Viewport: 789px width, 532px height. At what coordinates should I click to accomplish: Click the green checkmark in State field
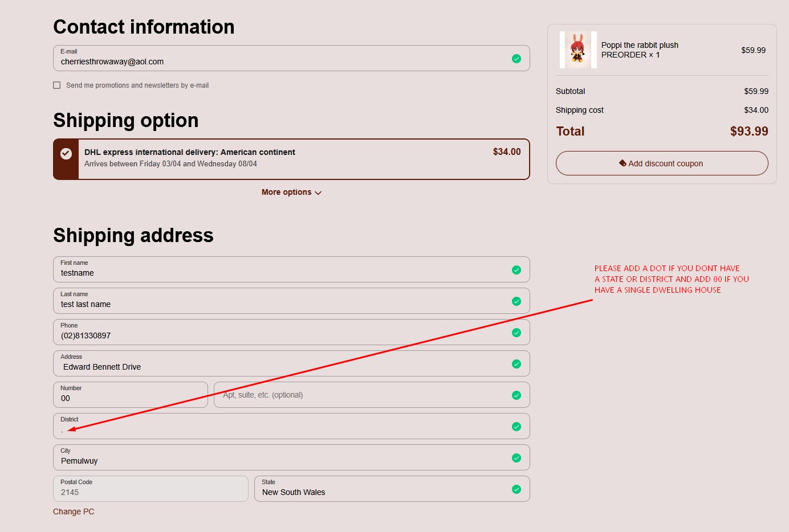(x=516, y=489)
